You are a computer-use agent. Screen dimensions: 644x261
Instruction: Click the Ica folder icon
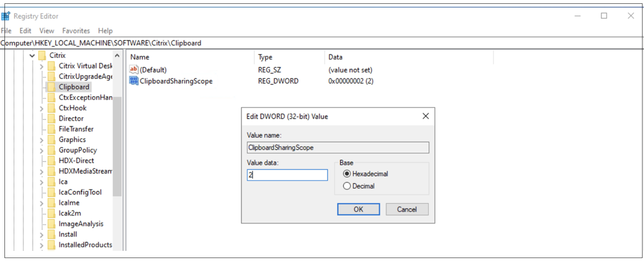(x=52, y=182)
